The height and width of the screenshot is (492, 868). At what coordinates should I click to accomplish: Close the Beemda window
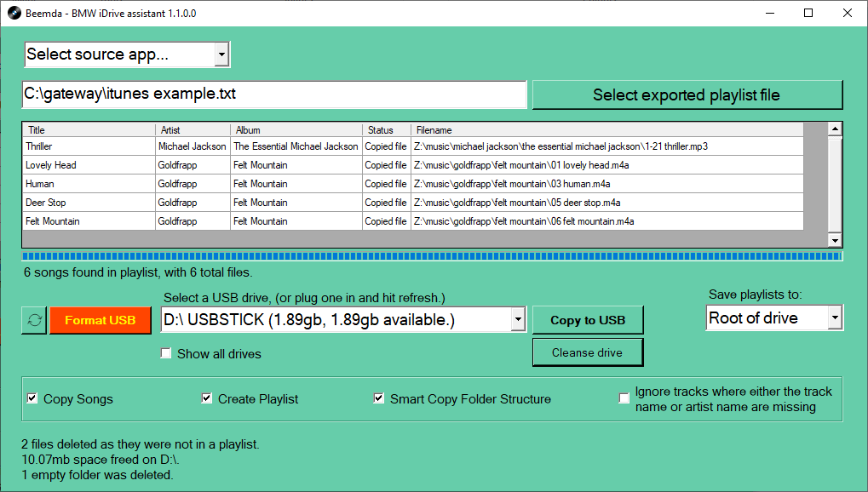pyautogui.click(x=848, y=13)
